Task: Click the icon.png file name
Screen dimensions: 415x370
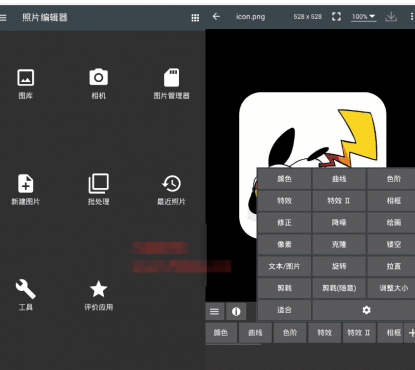Action: [x=250, y=17]
